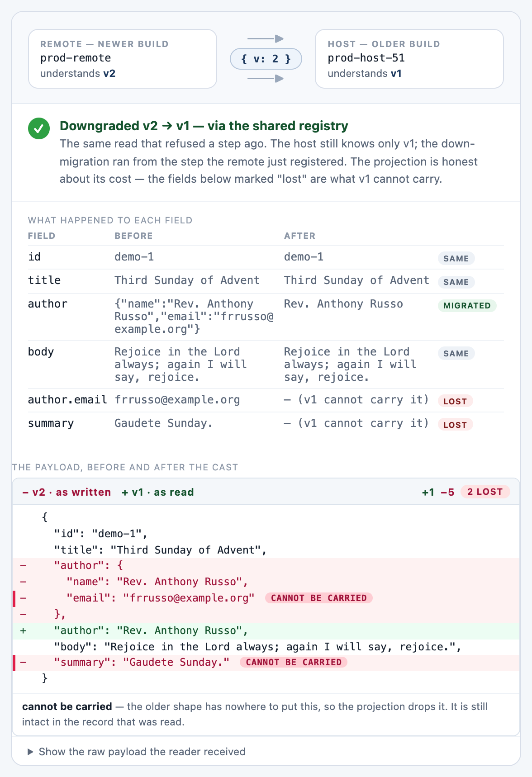Select the MIGRATED badge in the author row
This screenshot has width=532, height=777.
coord(467,306)
